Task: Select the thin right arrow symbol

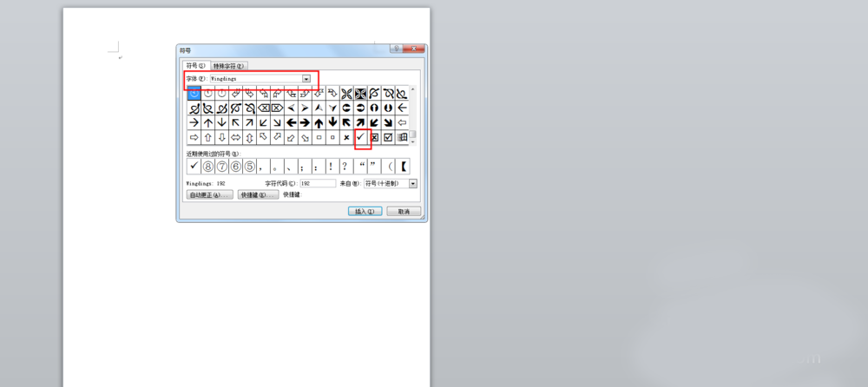Action: [x=194, y=122]
